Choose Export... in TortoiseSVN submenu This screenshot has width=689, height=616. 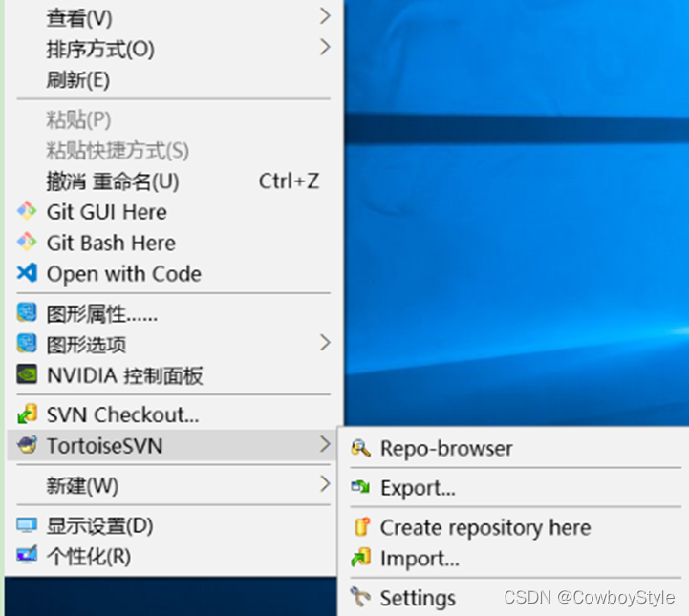(x=418, y=488)
